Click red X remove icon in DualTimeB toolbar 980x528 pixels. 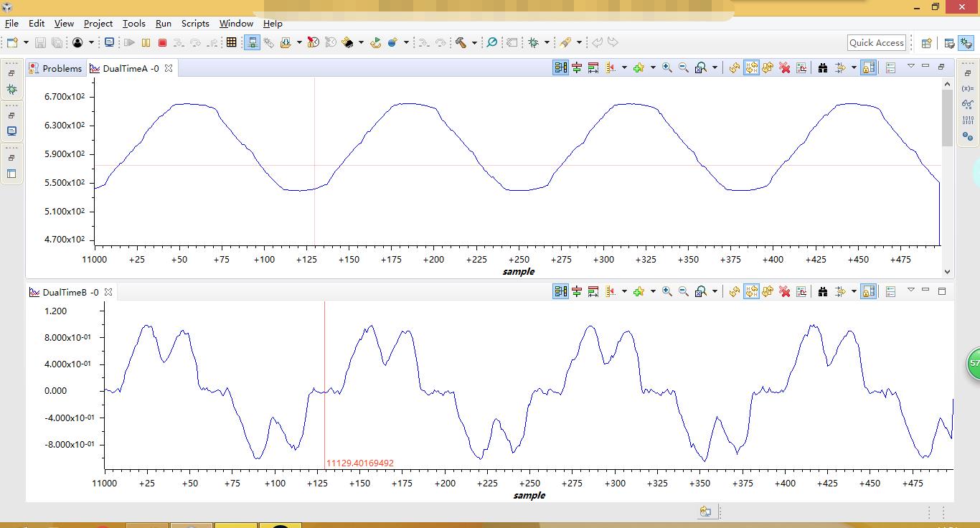784,291
